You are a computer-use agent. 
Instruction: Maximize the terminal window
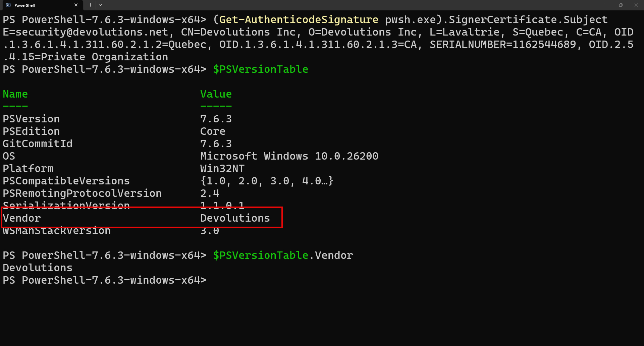coord(621,5)
